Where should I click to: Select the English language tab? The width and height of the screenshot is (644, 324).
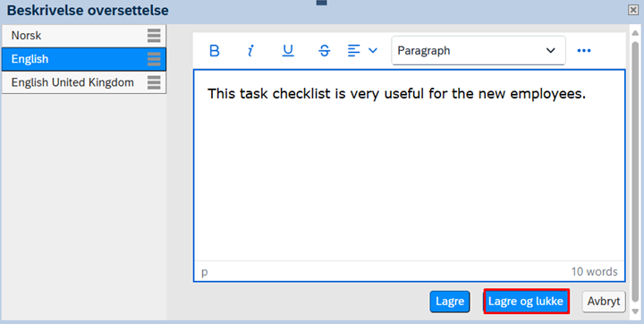click(x=84, y=59)
